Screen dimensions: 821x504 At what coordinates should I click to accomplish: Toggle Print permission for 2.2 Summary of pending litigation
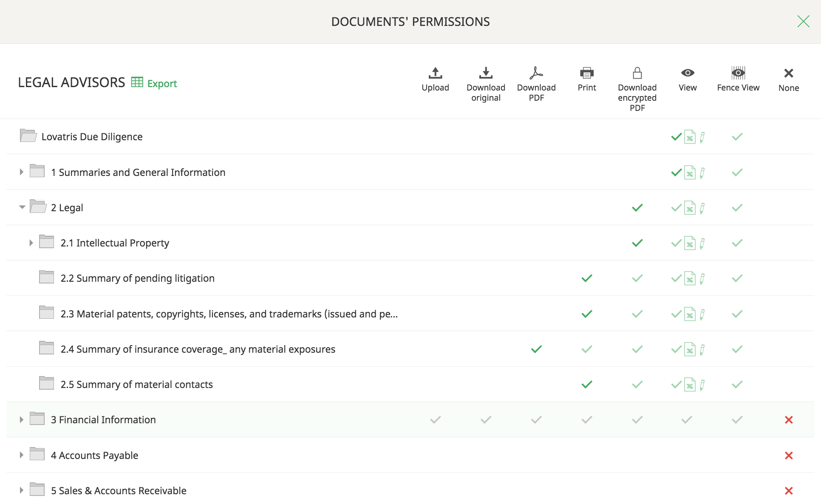pyautogui.click(x=586, y=277)
